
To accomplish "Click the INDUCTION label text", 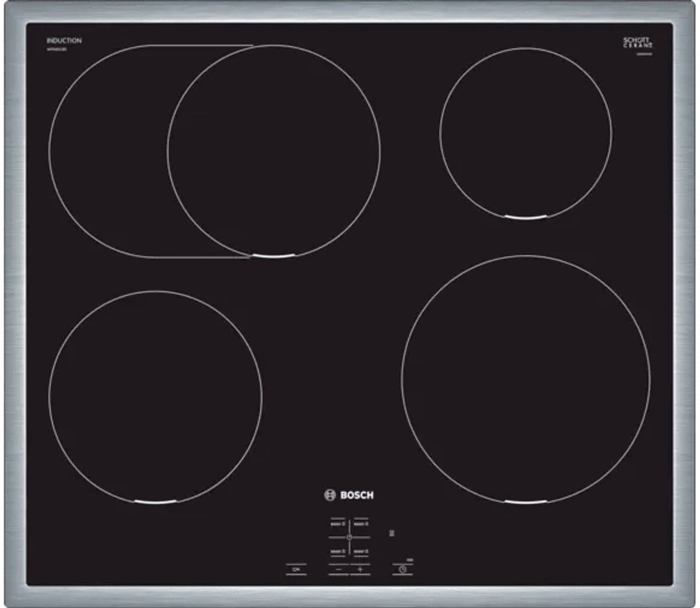I will 64,41.
